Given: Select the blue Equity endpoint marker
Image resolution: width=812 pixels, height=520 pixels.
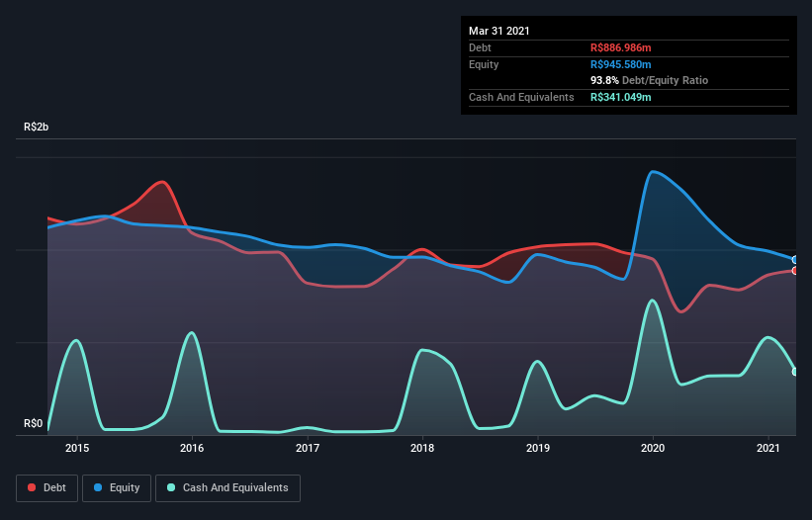Looking at the screenshot, I should tap(795, 260).
